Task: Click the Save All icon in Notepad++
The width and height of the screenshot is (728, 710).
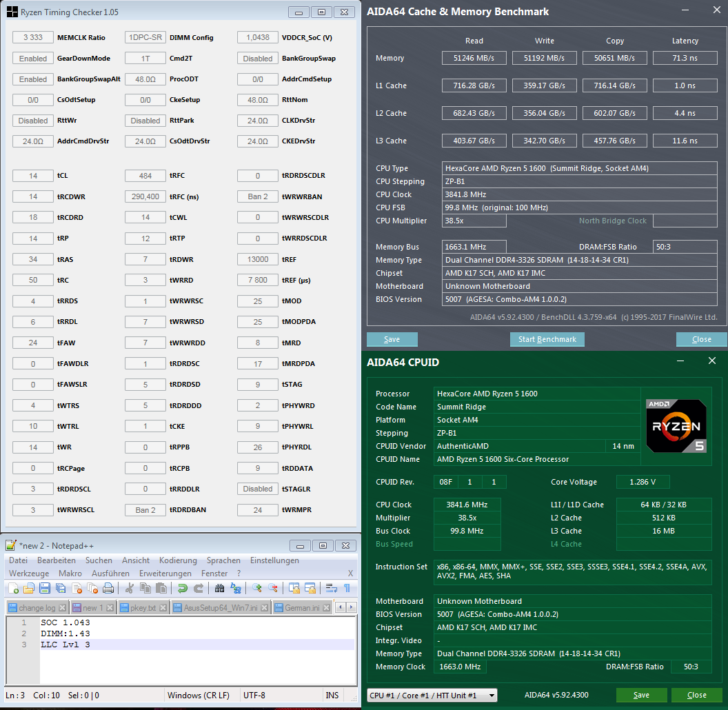Action: (61, 589)
